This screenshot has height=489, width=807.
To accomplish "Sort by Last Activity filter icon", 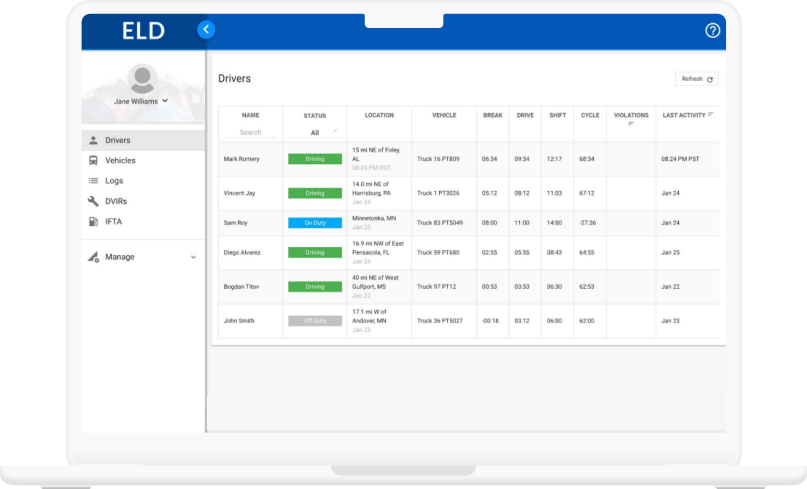I will click(x=710, y=115).
